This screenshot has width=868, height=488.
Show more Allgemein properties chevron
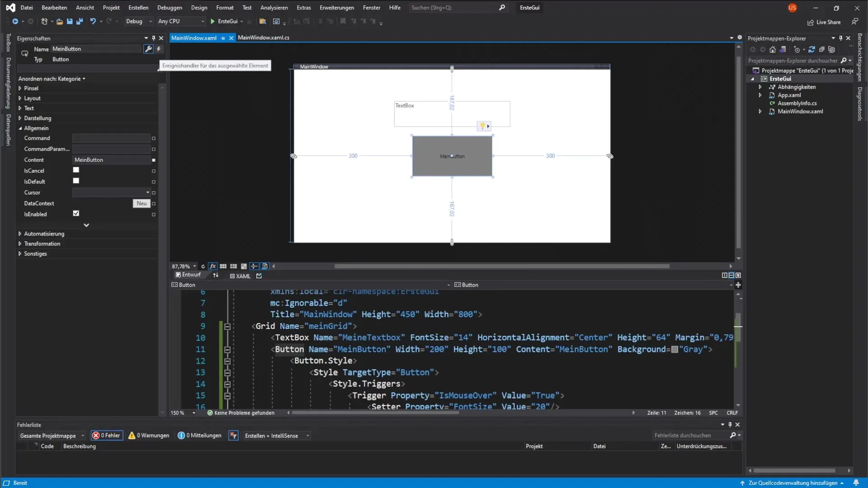86,225
